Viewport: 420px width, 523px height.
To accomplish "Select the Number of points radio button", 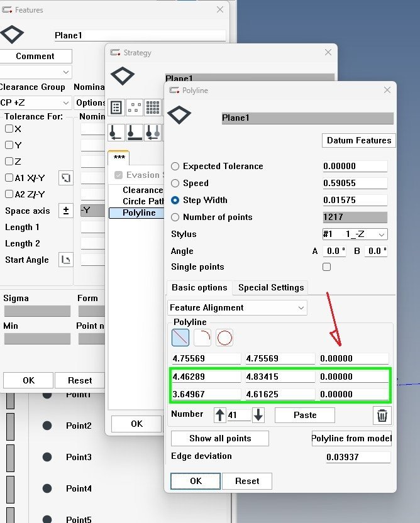I will (x=175, y=217).
